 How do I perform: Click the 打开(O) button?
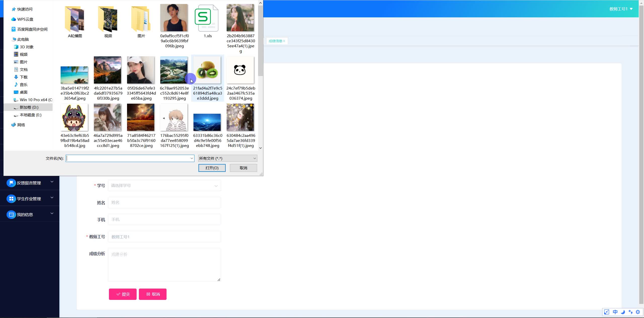pyautogui.click(x=212, y=168)
